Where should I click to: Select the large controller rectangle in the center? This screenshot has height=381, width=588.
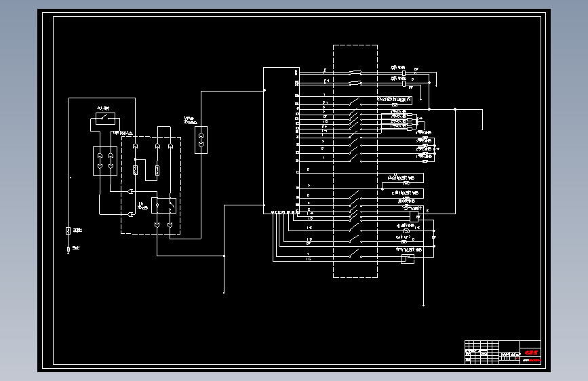[x=281, y=140]
